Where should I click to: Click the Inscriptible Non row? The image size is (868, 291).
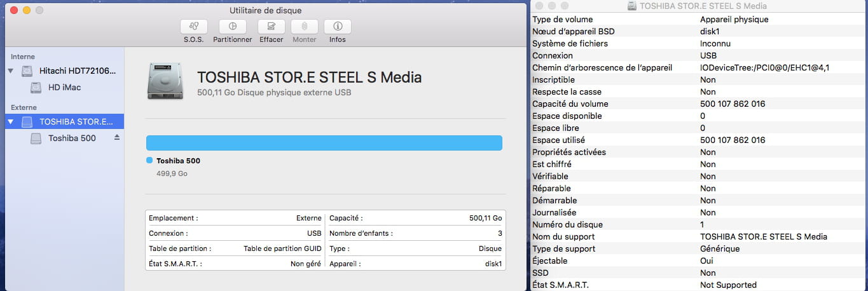(699, 79)
